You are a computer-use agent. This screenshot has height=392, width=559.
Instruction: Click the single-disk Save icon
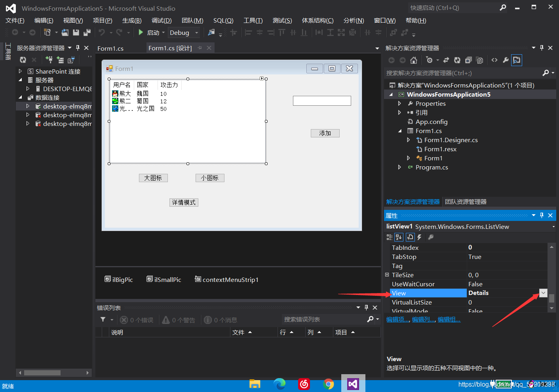pyautogui.click(x=76, y=32)
